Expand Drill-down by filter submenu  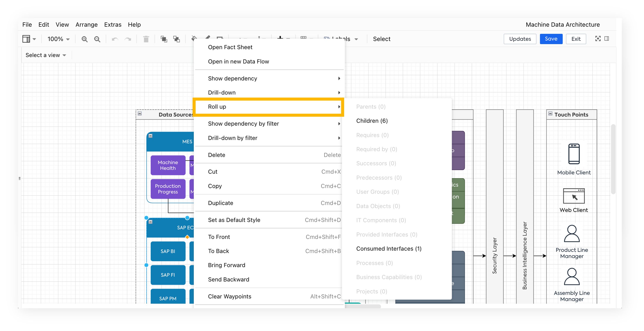(x=269, y=138)
